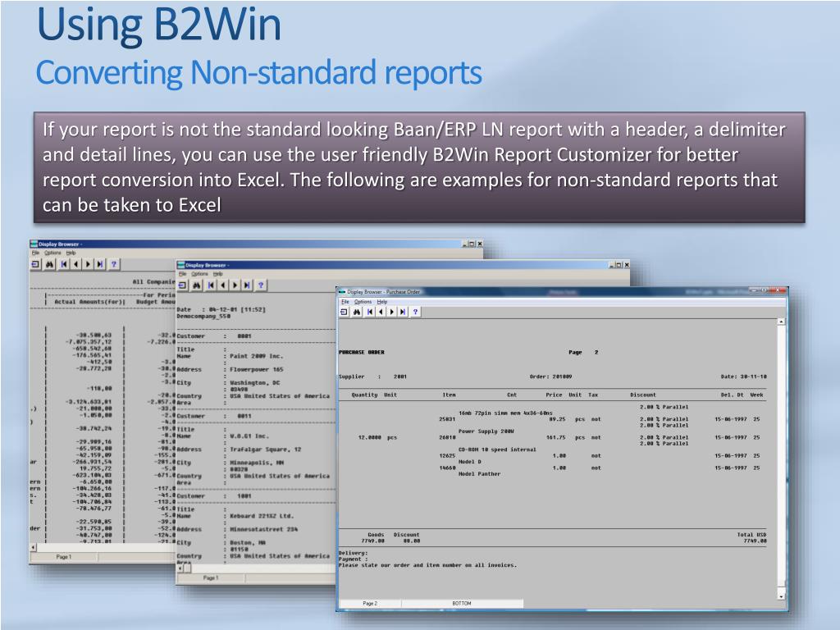Screen dimensions: 840x630
Task: Go to first page in customer list window
Action: click(x=211, y=285)
